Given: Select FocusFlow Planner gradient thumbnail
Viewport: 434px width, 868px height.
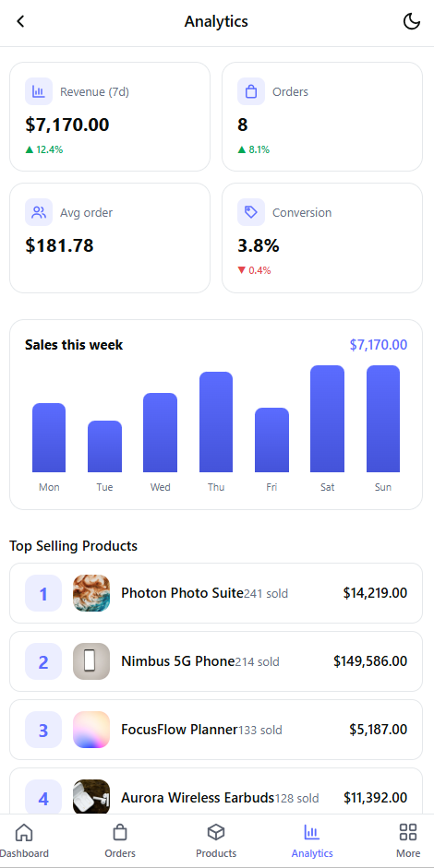Looking at the screenshot, I should coord(91,730).
